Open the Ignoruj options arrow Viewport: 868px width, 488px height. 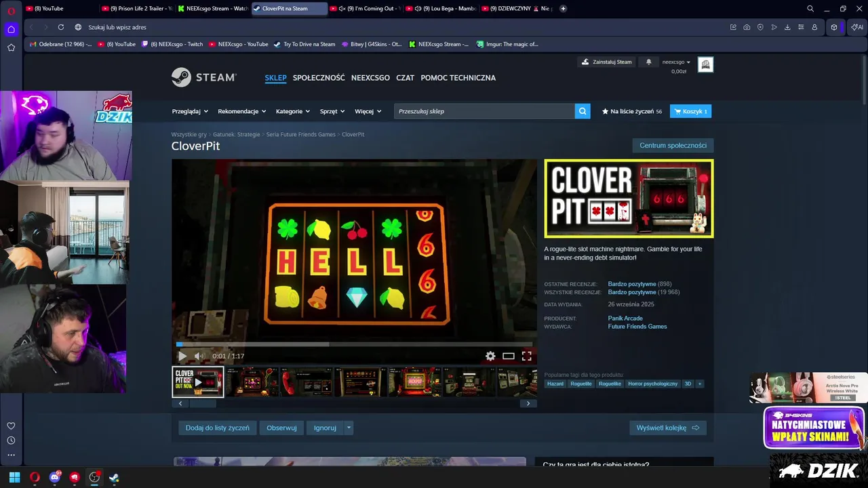(x=349, y=428)
